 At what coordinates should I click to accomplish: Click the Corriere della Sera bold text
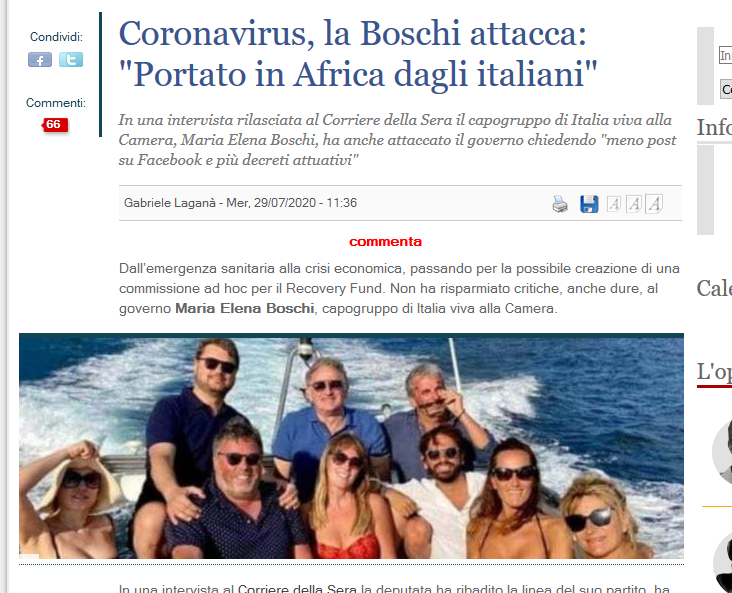pyautogui.click(x=297, y=588)
